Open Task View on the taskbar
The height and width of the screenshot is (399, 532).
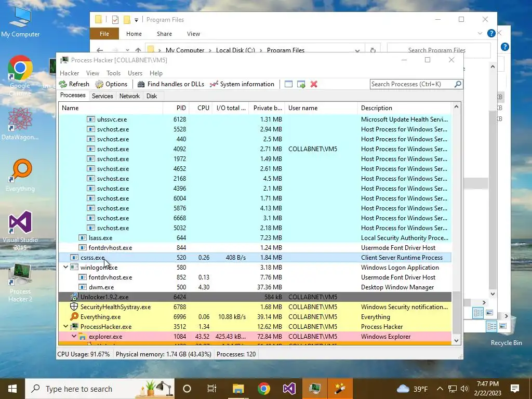coord(212,389)
